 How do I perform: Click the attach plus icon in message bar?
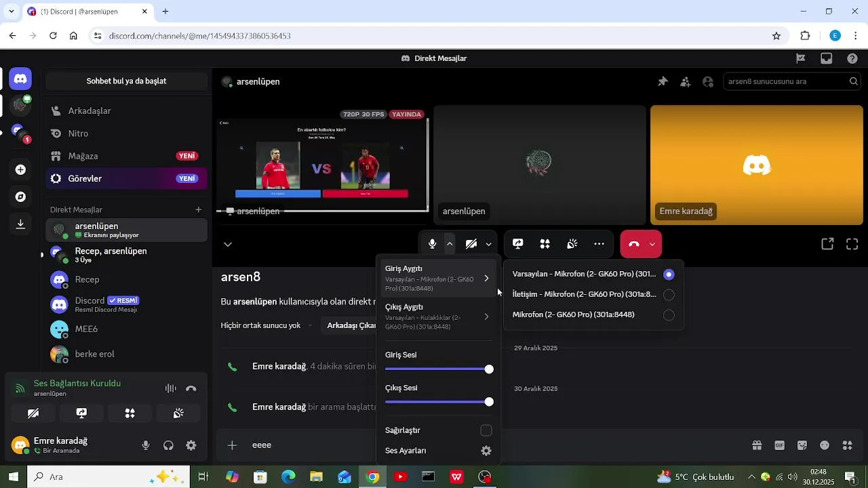[232, 445]
